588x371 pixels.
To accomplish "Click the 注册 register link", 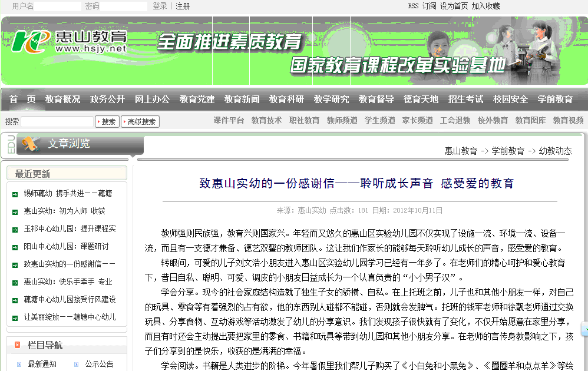I will coord(183,6).
